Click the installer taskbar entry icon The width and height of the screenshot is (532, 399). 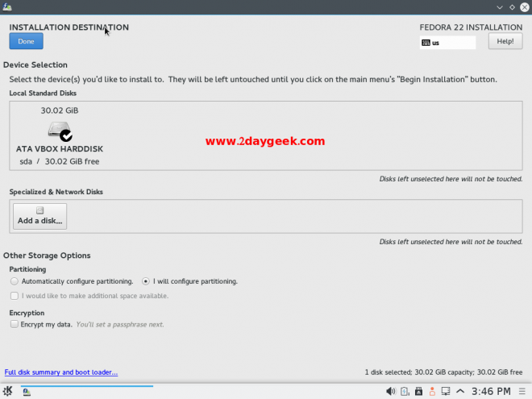point(27,392)
